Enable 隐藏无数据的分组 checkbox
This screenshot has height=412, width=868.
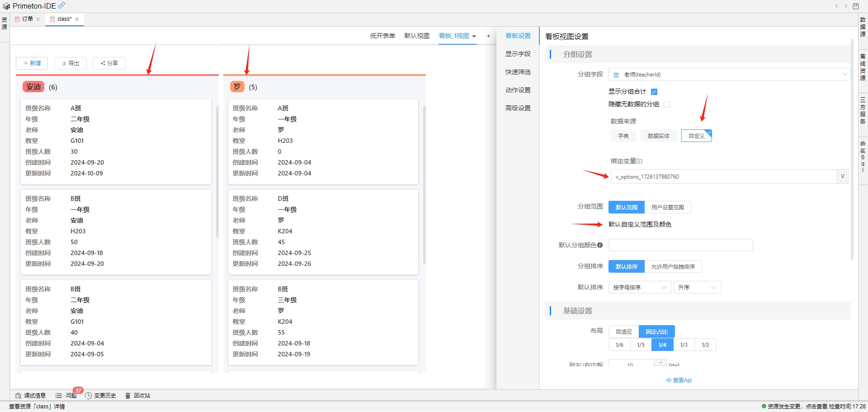[x=667, y=104]
